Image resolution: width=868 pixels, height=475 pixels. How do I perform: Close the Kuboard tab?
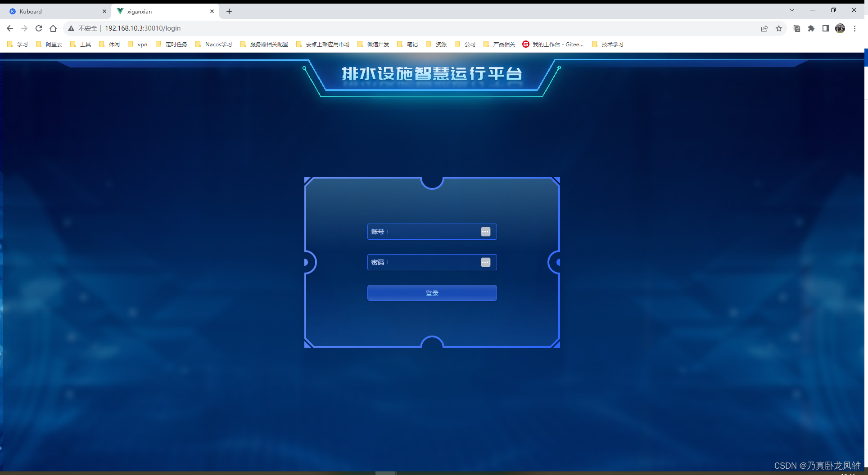104,11
